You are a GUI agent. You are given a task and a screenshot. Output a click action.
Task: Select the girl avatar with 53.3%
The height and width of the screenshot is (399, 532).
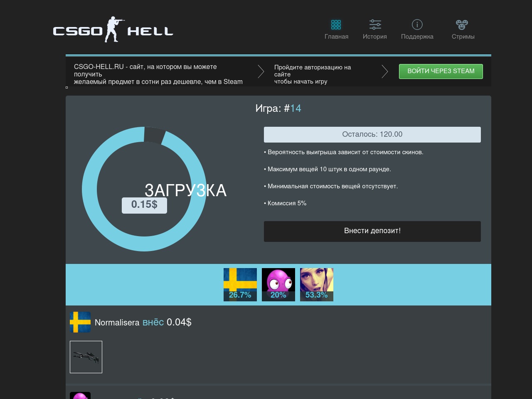317,285
